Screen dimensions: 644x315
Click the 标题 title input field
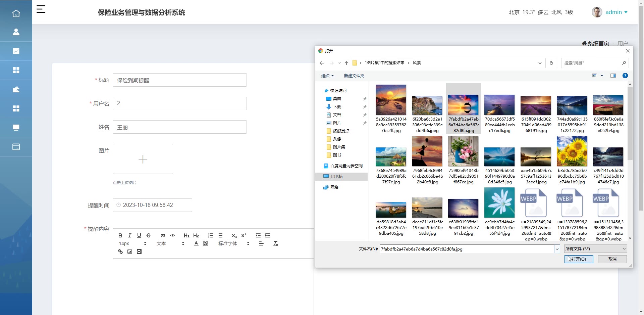[180, 80]
